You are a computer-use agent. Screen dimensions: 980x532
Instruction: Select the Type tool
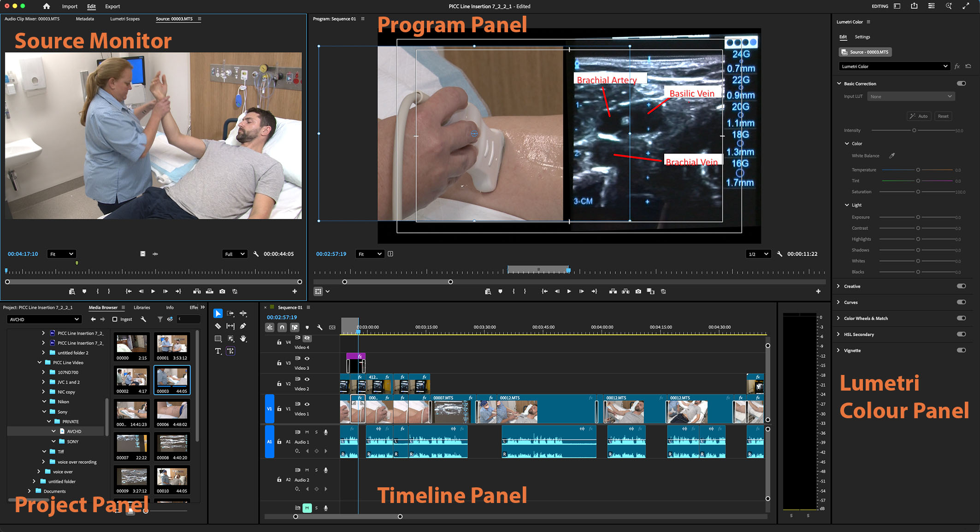click(218, 351)
